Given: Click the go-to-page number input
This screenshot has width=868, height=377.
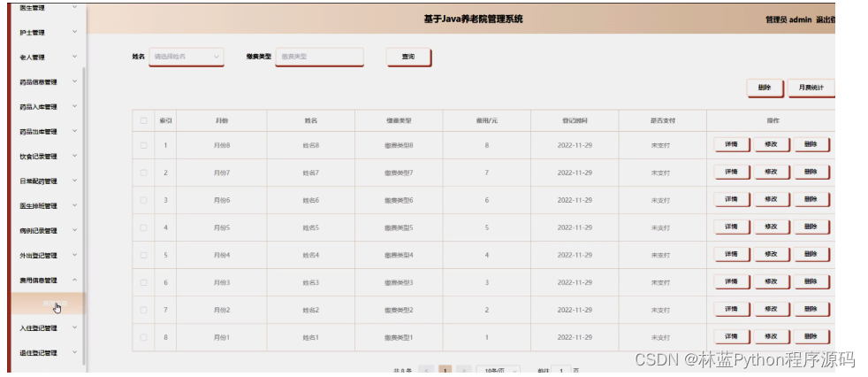Looking at the screenshot, I should click(561, 370).
